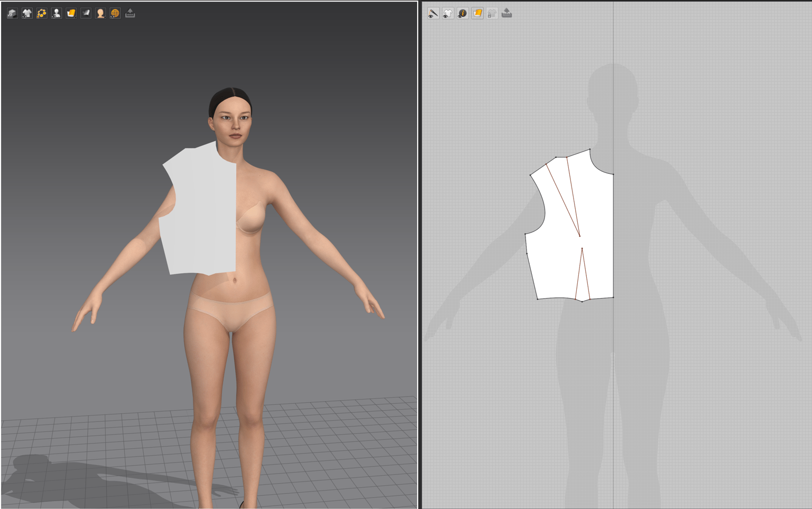This screenshot has height=509, width=812.
Task: Toggle Show Garment in 3D window
Action: pyautogui.click(x=27, y=13)
